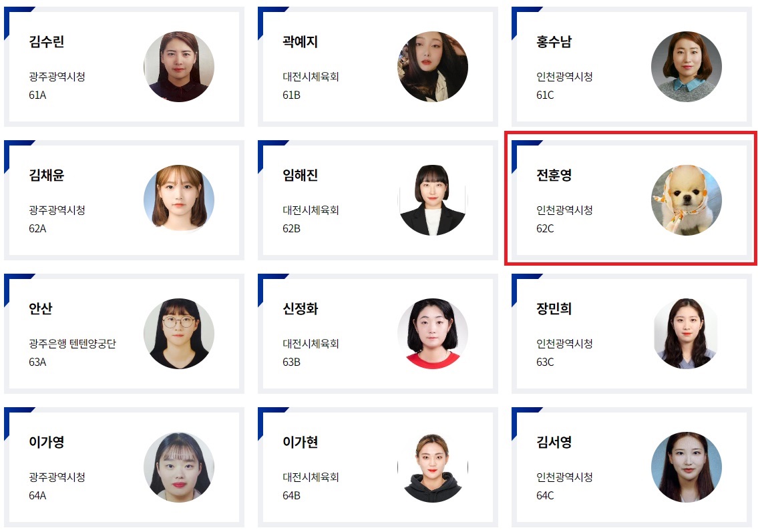758x532 pixels.
Task: Click the photo on card 63B
Action: coord(433,333)
